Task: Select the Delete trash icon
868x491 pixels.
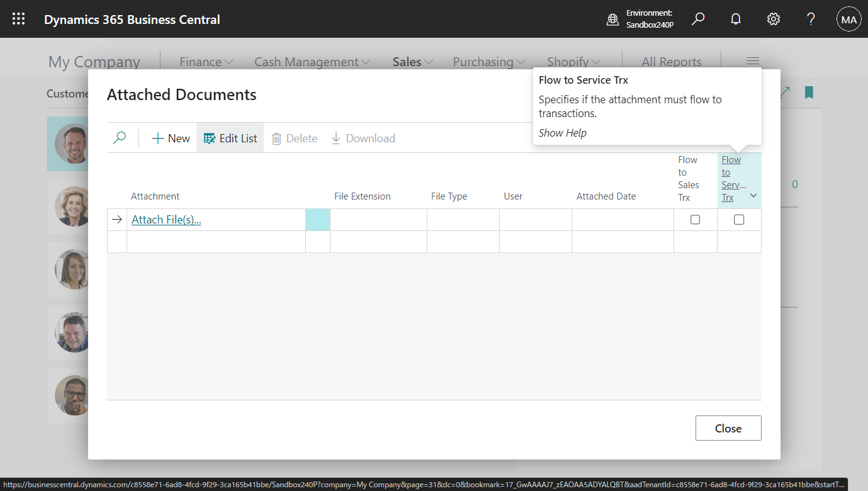Action: (294, 138)
